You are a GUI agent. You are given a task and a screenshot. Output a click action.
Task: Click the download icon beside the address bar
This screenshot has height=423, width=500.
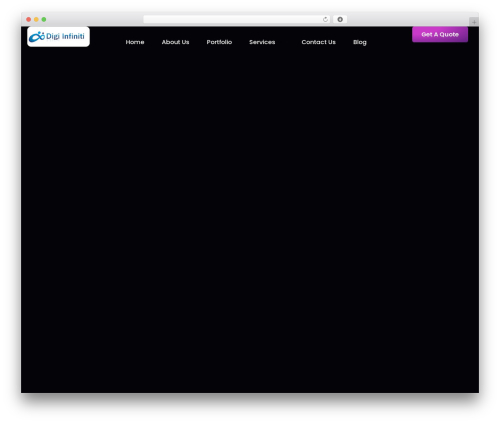340,19
